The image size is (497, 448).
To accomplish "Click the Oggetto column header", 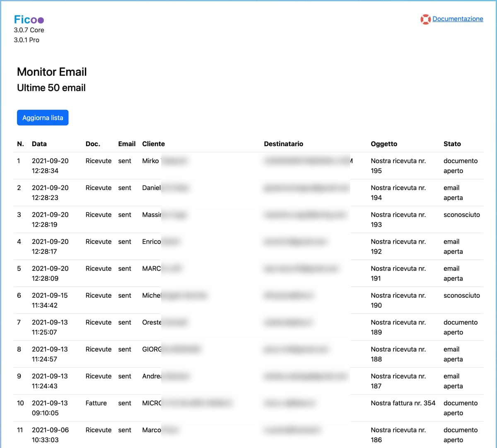I will (384, 144).
